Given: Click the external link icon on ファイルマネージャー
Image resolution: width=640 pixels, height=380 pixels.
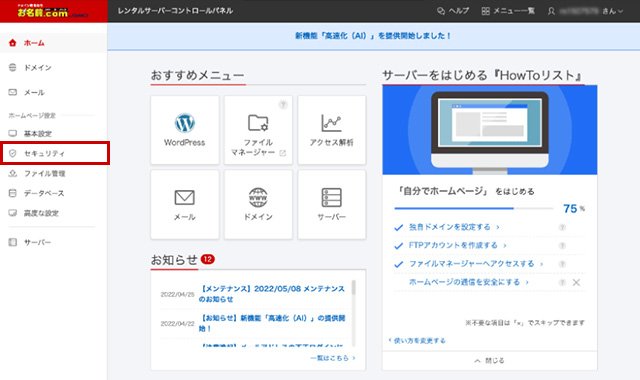Looking at the screenshot, I should [x=282, y=153].
